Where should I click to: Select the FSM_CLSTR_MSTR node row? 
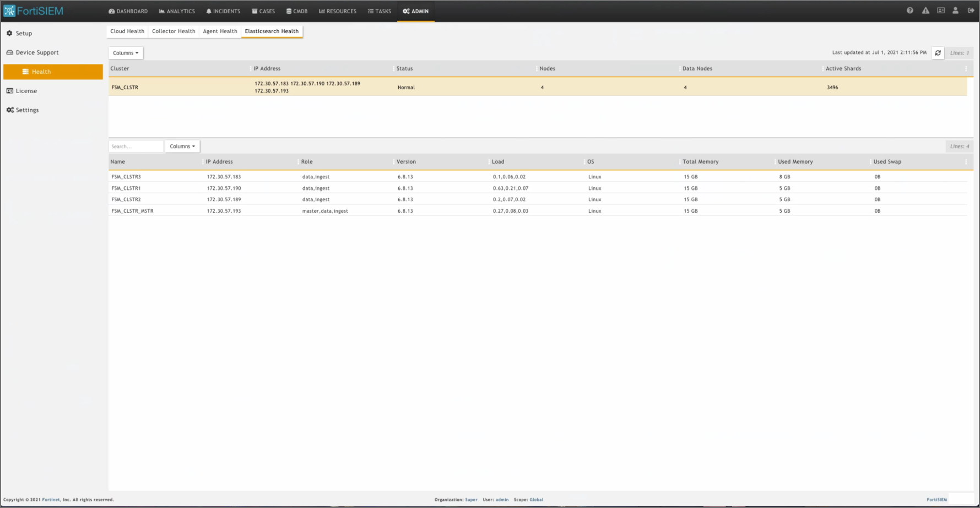click(x=538, y=211)
